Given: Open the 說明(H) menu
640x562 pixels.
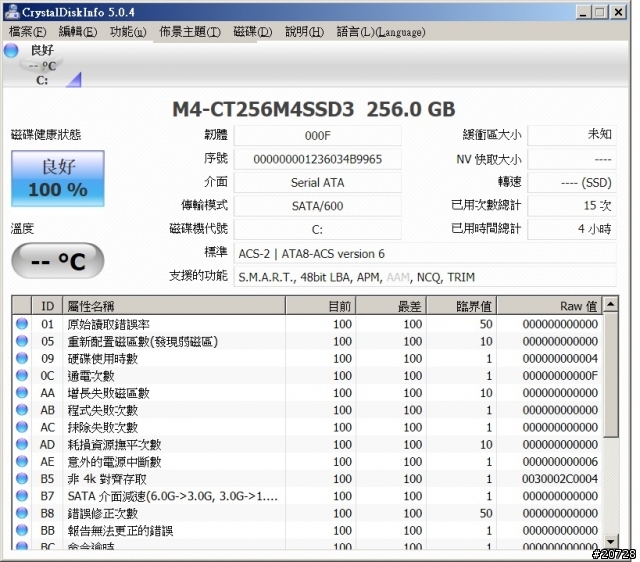Looking at the screenshot, I should [304, 32].
